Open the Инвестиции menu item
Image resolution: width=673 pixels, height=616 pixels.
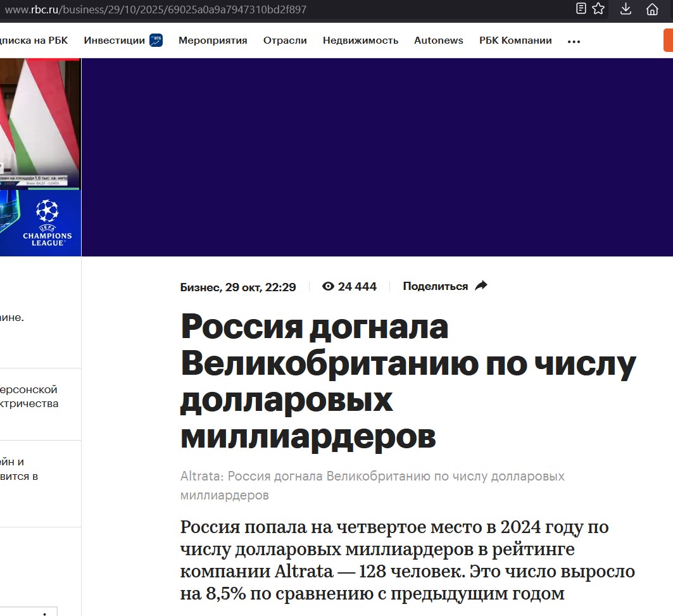point(114,41)
